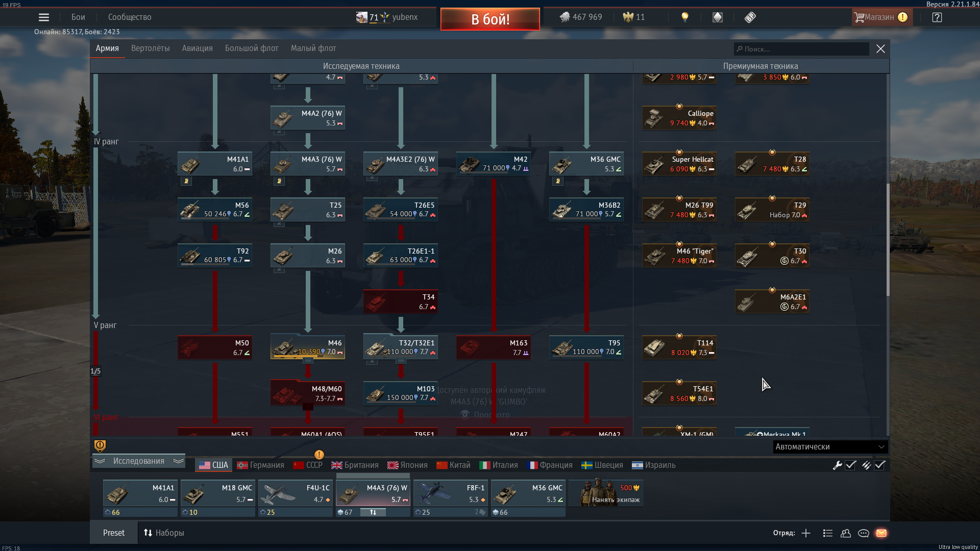This screenshot has width=980, height=551.
Task: Click Нанять экипаж for 500 eagles
Action: tap(606, 493)
